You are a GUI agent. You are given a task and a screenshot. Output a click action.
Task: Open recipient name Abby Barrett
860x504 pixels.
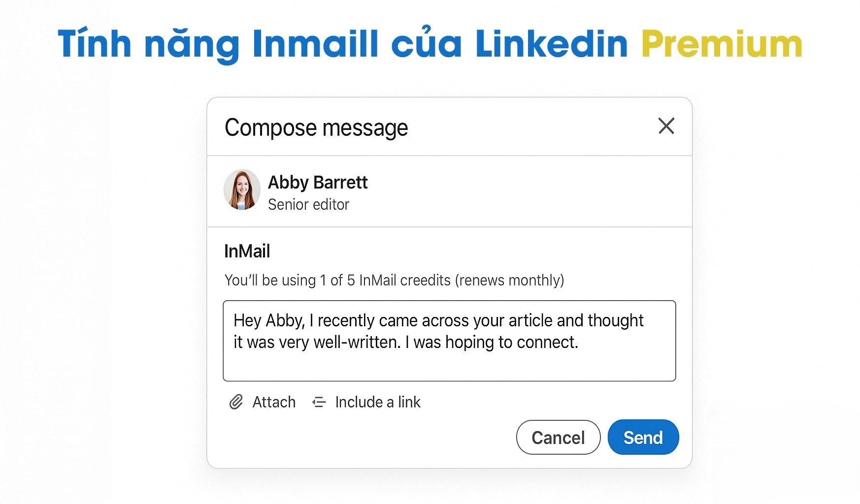coord(318,183)
